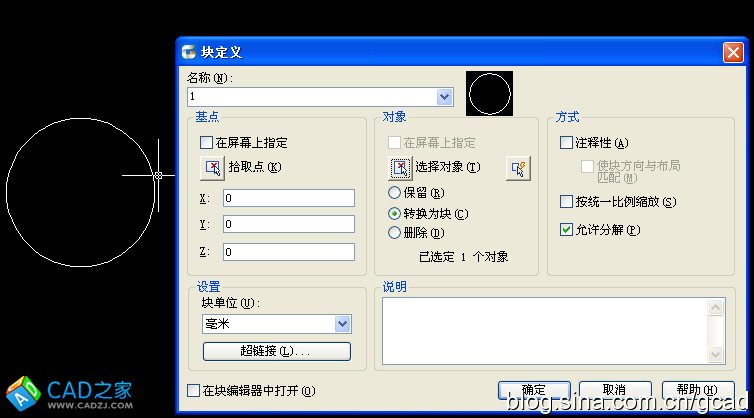Open the 超链接 hyperlink dialog button
754x418 pixels.
(277, 351)
